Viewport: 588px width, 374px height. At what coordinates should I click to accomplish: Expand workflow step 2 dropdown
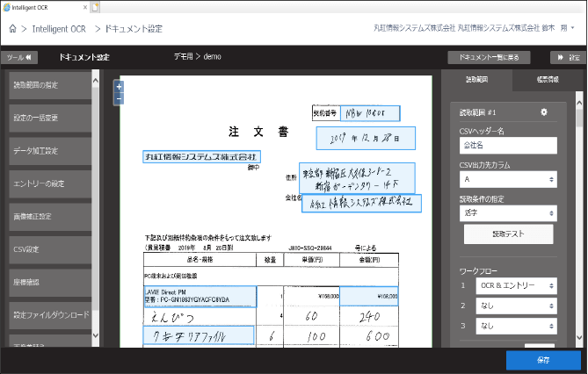[516, 306]
